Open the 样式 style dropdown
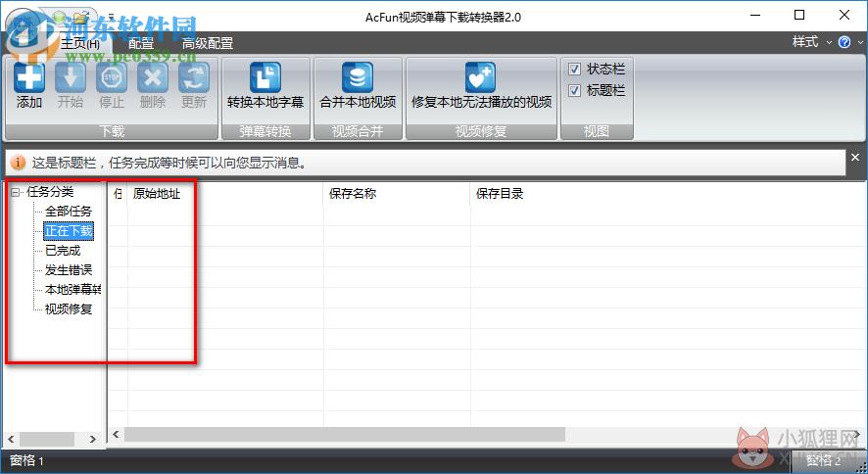 click(811, 42)
